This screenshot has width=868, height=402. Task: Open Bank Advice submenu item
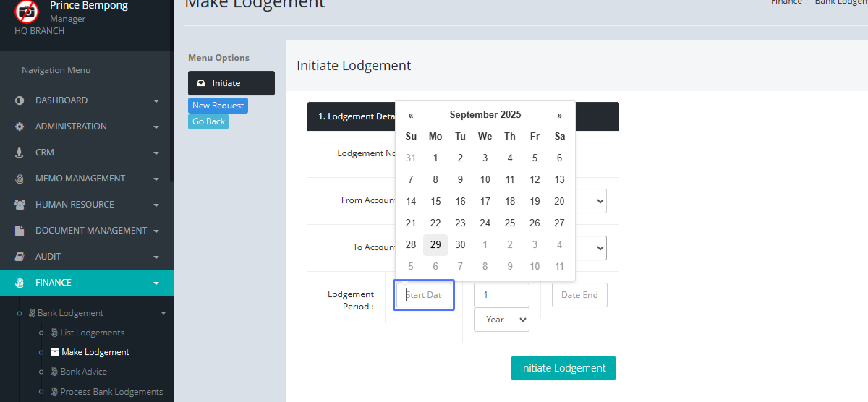coord(83,372)
